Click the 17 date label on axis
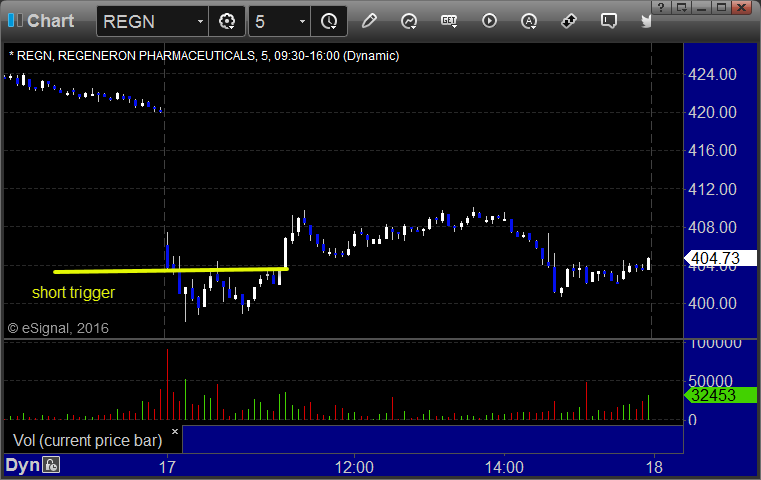This screenshot has width=761, height=480. click(167, 467)
